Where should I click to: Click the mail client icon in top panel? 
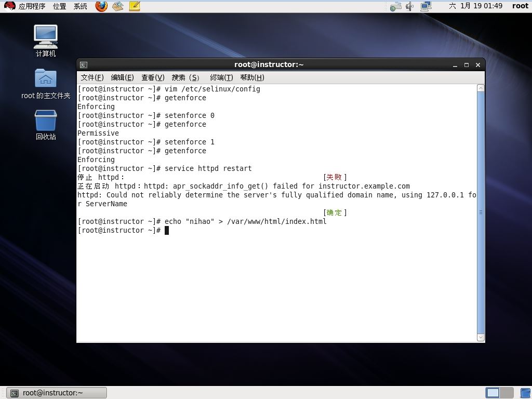[x=118, y=6]
